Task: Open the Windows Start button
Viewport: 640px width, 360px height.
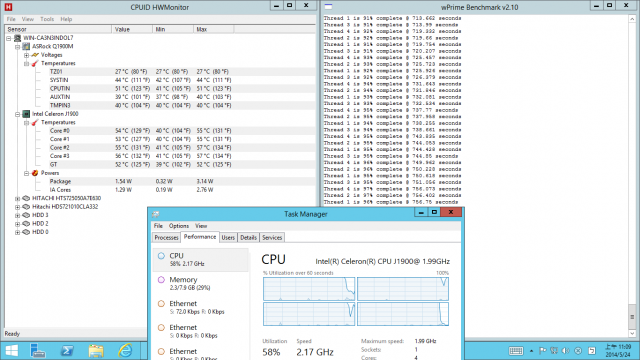Action: tap(12, 351)
